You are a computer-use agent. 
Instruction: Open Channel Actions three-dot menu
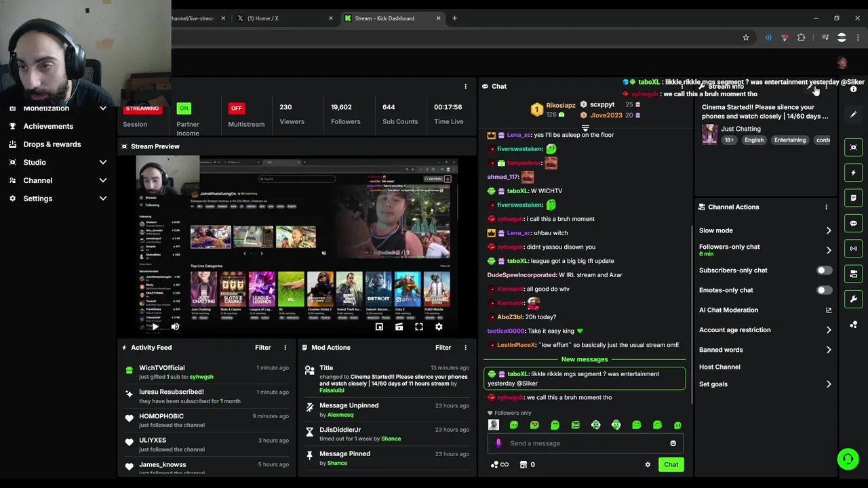pyautogui.click(x=826, y=207)
